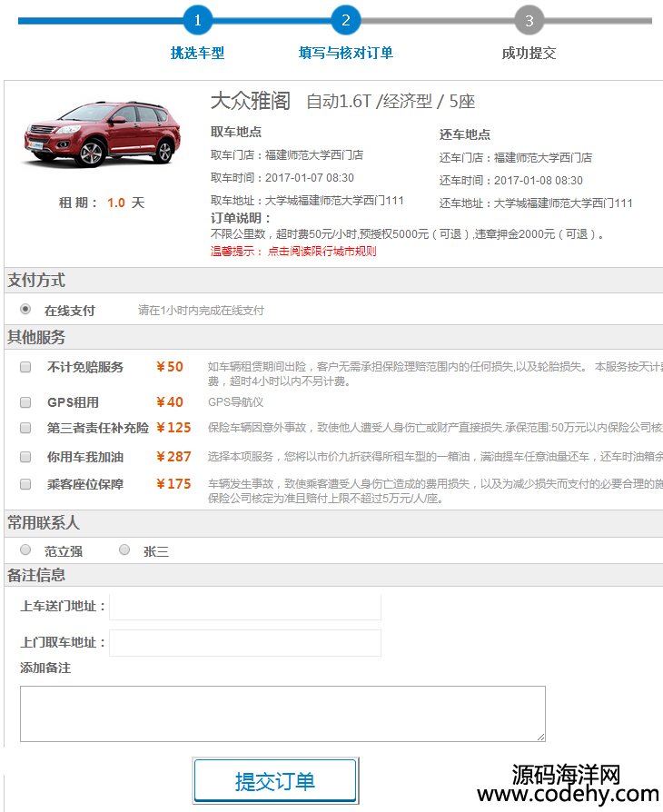Submit order with 提交订单 button
663x812 pixels.
[x=275, y=781]
